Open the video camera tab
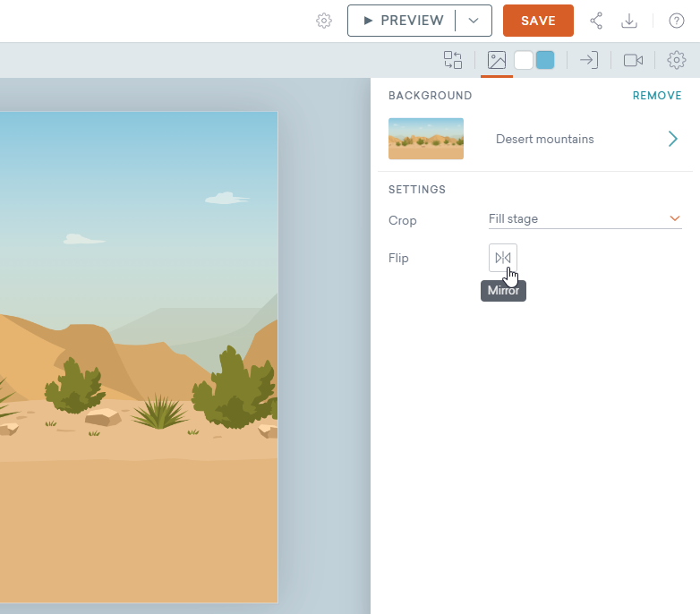 634,60
